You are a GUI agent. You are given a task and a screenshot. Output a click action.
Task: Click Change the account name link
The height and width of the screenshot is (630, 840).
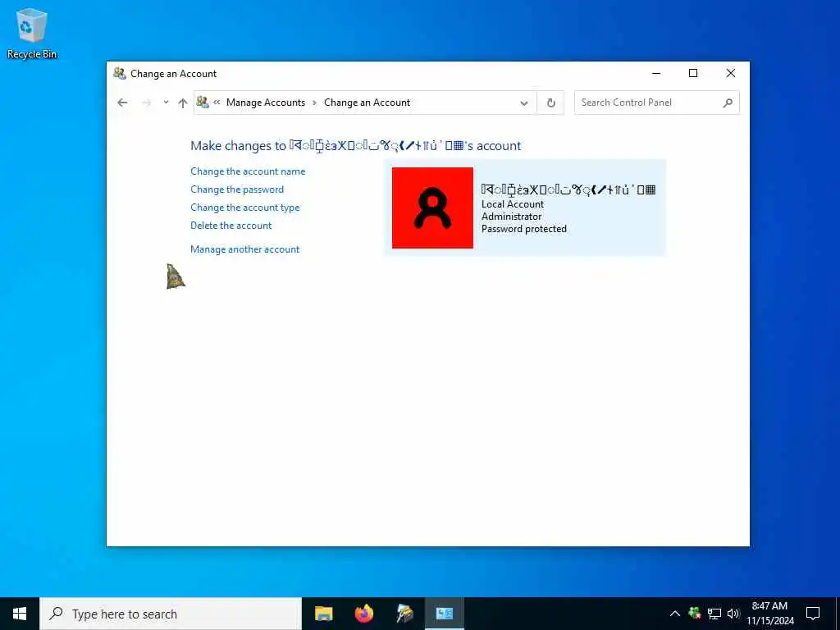[x=248, y=171]
